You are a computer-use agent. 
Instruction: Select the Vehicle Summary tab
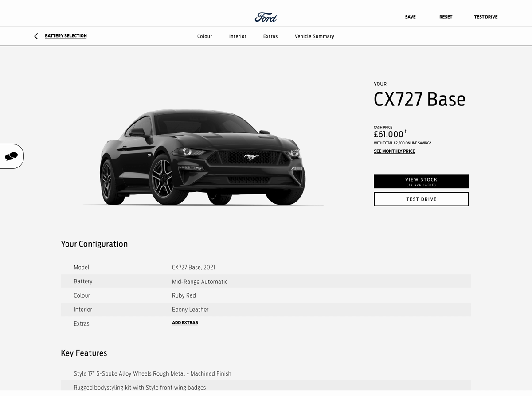314,36
